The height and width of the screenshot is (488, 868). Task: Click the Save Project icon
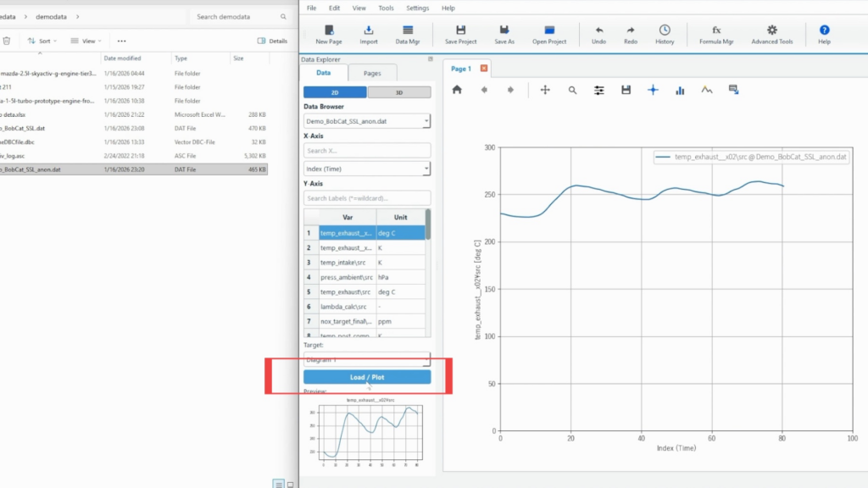pos(460,34)
